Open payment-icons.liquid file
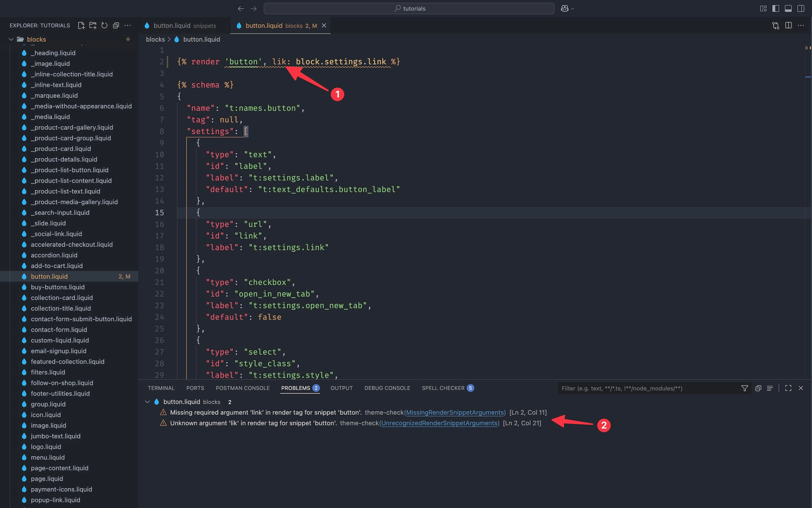The height and width of the screenshot is (508, 812). (61, 490)
